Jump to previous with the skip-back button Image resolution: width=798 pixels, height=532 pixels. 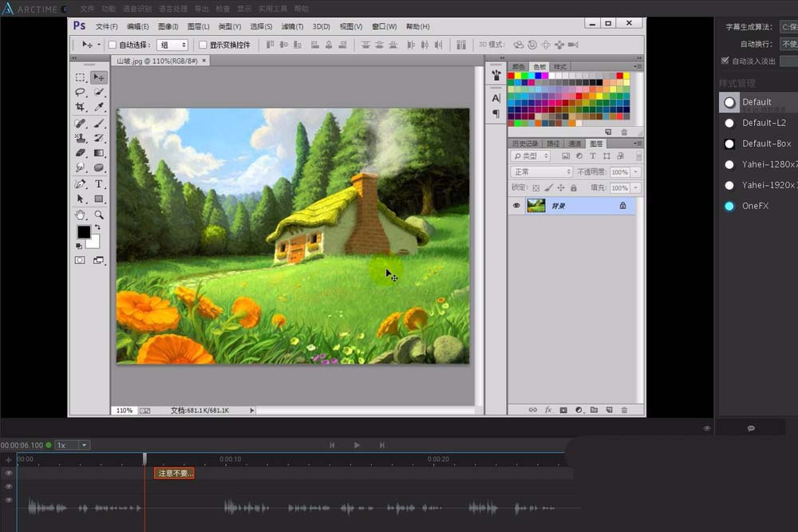pyautogui.click(x=332, y=445)
